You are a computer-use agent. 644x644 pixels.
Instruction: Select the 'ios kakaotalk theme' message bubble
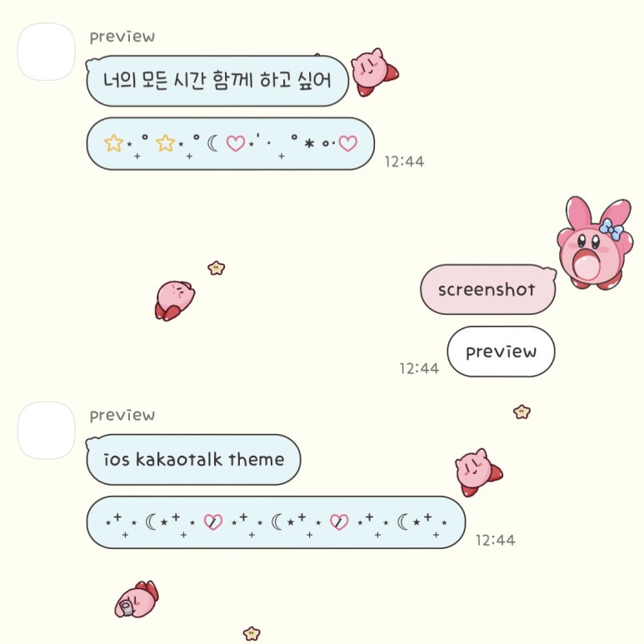193,460
